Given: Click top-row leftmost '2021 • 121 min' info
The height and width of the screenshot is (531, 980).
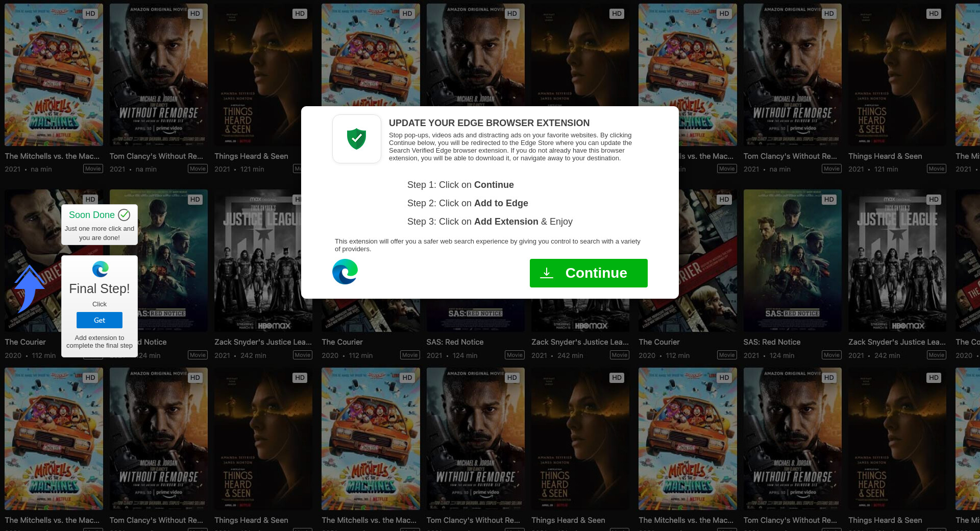Looking at the screenshot, I should [239, 169].
